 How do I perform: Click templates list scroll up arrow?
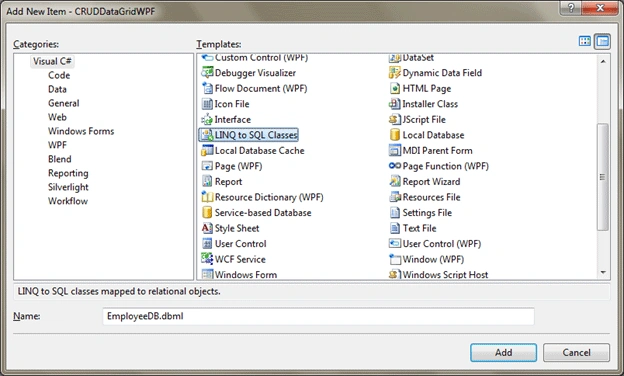[x=603, y=61]
